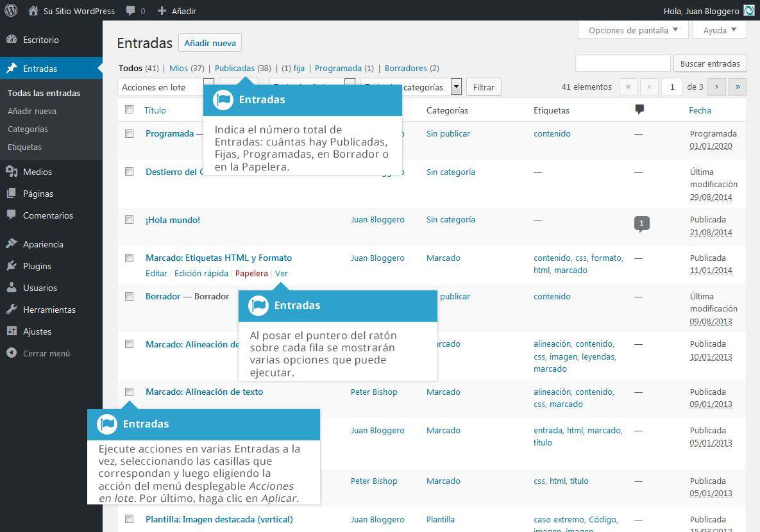
Task: Click the plus icon beside Añadir
Action: (x=162, y=11)
